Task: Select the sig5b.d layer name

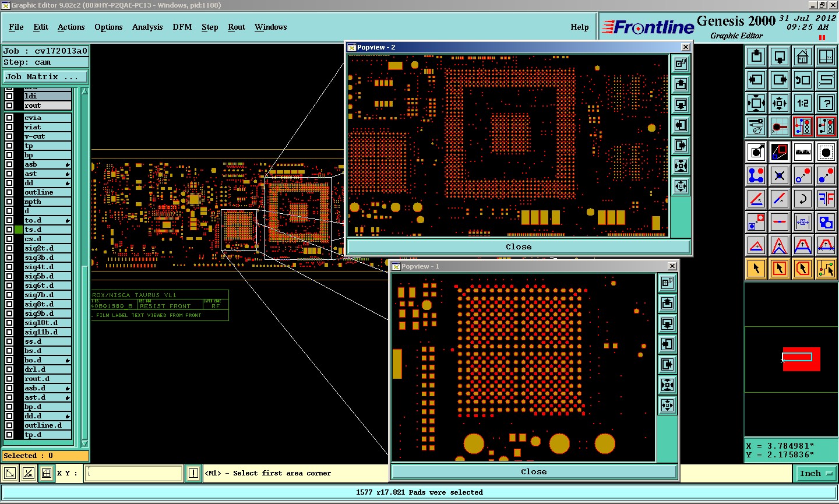Action: point(47,276)
